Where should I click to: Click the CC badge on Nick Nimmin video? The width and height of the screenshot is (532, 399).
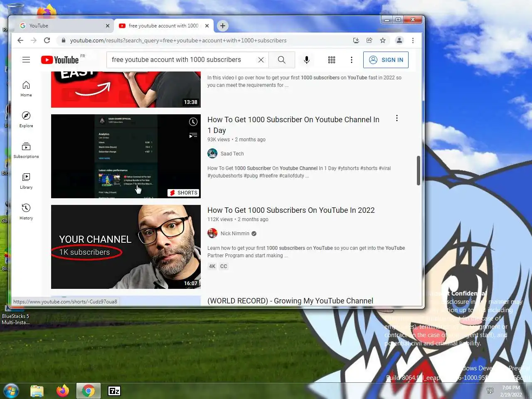[224, 266]
